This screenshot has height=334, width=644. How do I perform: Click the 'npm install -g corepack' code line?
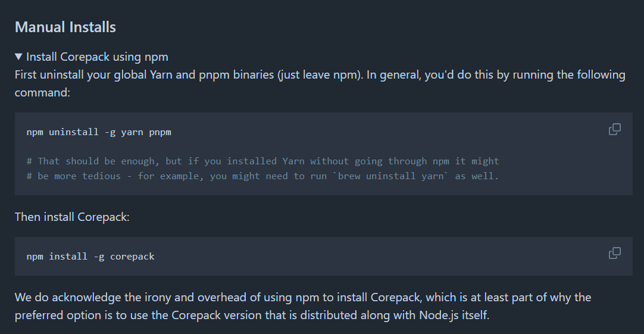click(x=90, y=257)
